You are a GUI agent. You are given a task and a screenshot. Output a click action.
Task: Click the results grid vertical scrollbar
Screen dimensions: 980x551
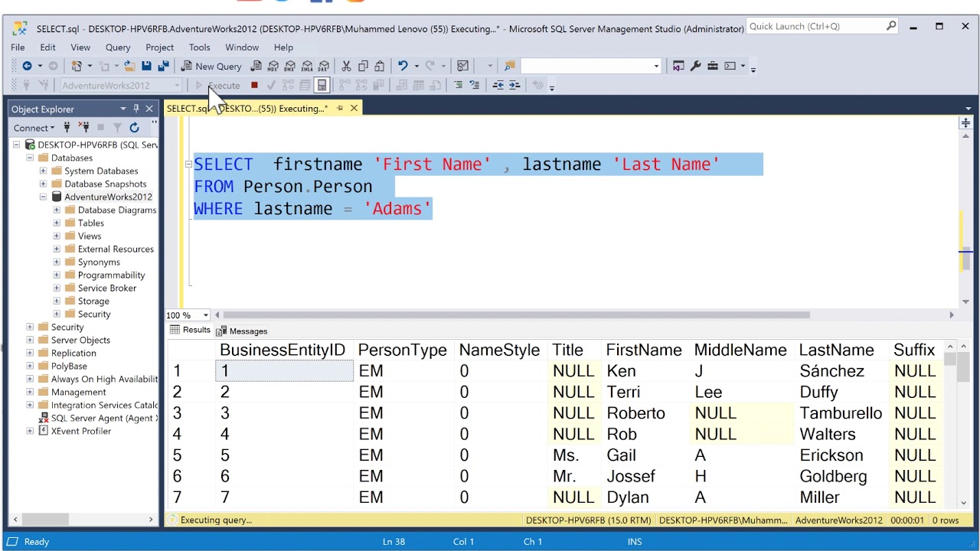(949, 425)
